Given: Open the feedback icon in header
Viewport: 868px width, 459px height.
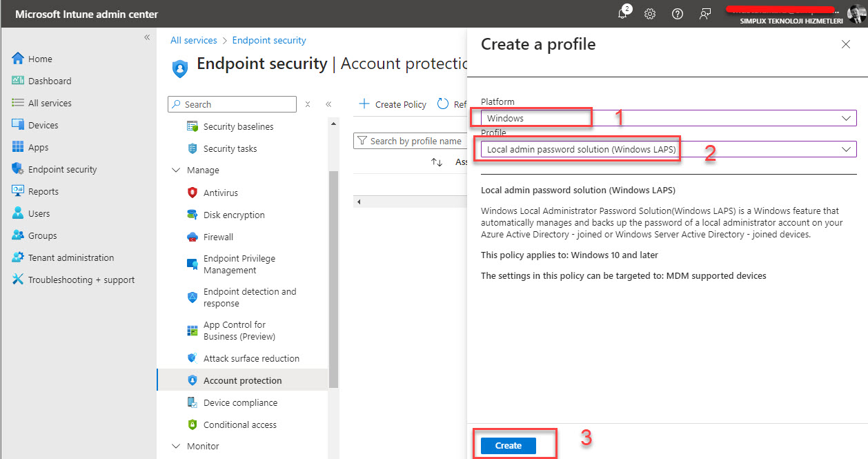Looking at the screenshot, I should tap(705, 14).
